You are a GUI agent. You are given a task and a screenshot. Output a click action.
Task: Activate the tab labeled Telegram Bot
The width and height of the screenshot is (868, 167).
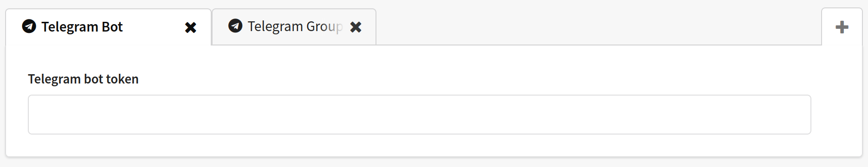point(109,27)
